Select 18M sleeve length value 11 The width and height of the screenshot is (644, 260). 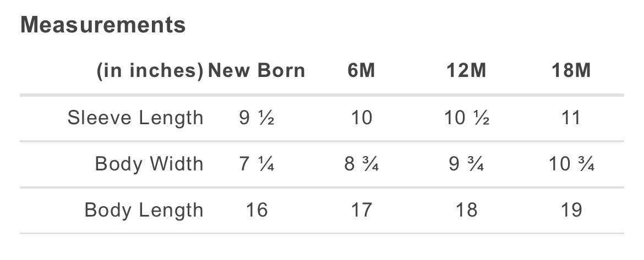point(571,118)
